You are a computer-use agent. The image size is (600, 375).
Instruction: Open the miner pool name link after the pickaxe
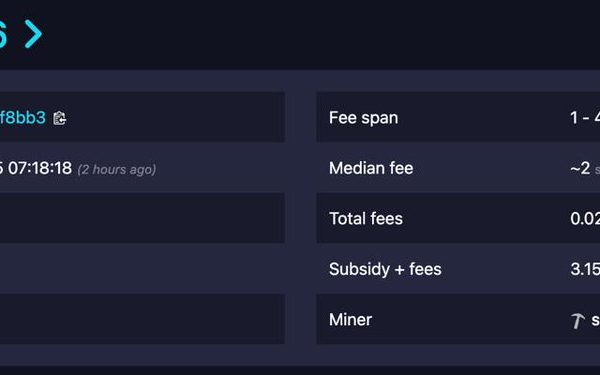click(x=595, y=320)
